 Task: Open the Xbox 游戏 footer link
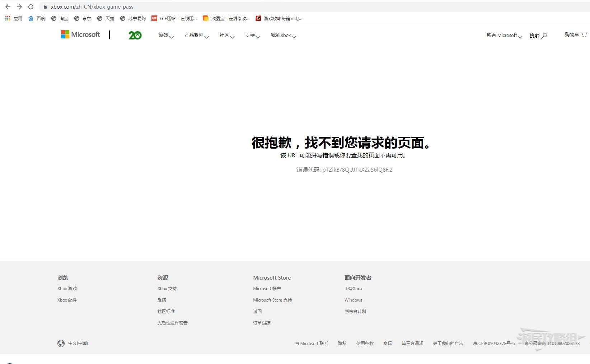[x=67, y=289]
